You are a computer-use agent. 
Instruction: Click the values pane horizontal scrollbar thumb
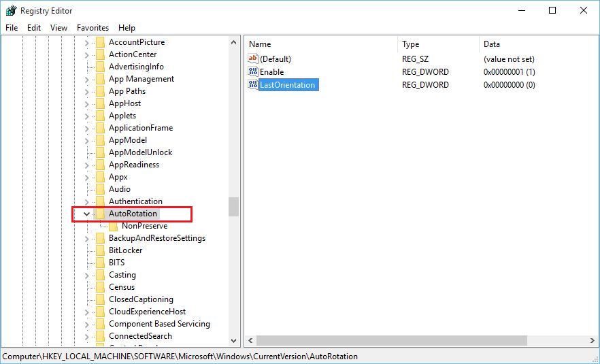coord(392,340)
